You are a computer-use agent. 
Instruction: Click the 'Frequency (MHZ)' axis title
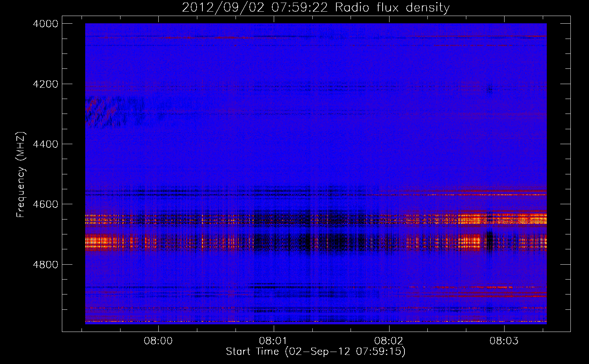click(21, 175)
